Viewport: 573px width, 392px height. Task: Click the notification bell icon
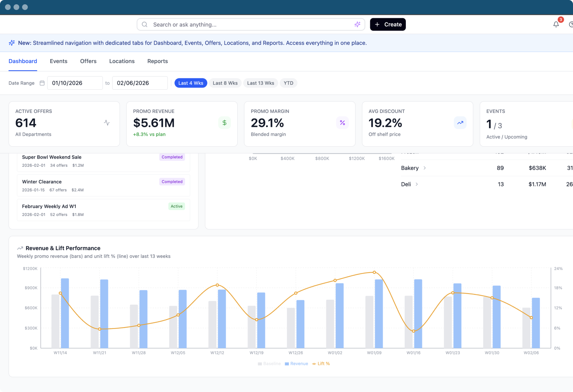556,24
